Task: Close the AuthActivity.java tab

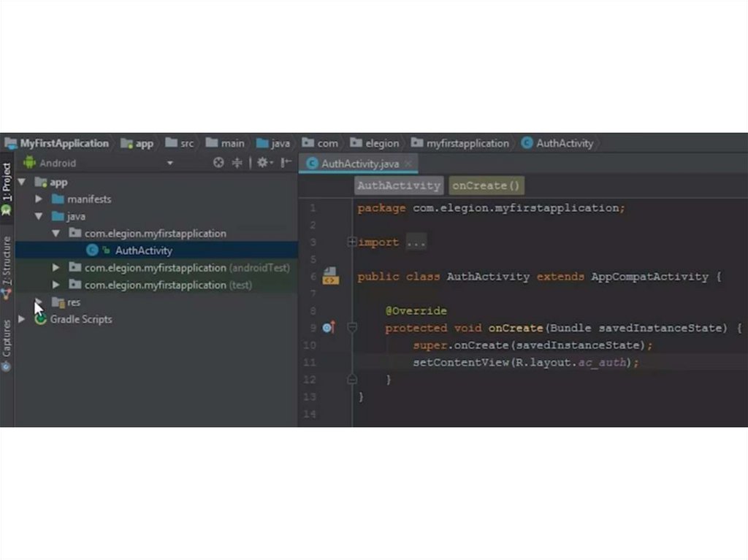Action: [408, 164]
